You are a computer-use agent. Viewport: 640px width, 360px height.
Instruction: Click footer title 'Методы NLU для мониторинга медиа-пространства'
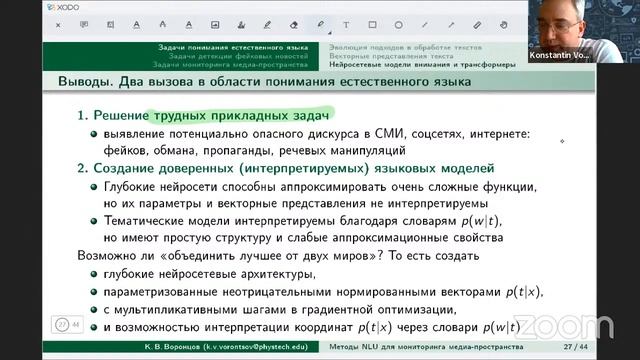426,347
